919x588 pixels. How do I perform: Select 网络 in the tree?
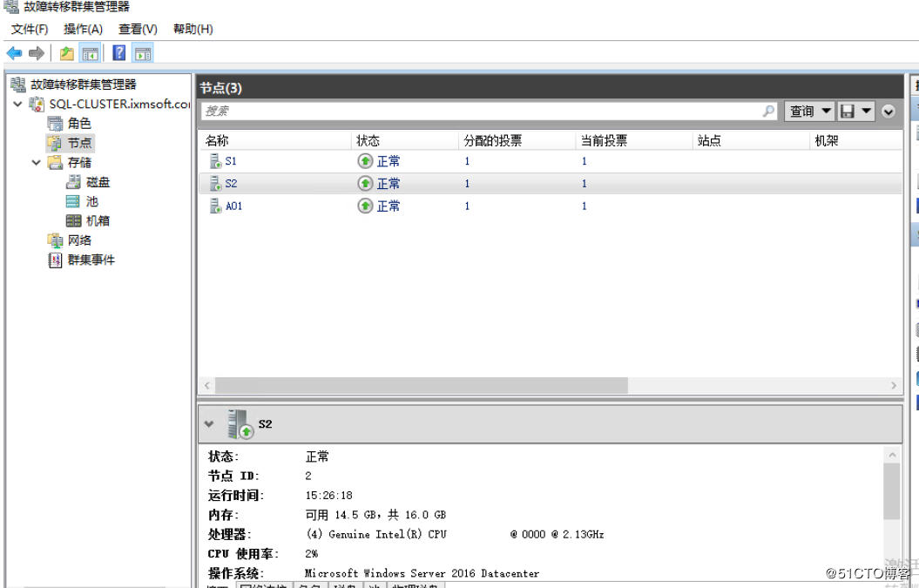(x=79, y=240)
